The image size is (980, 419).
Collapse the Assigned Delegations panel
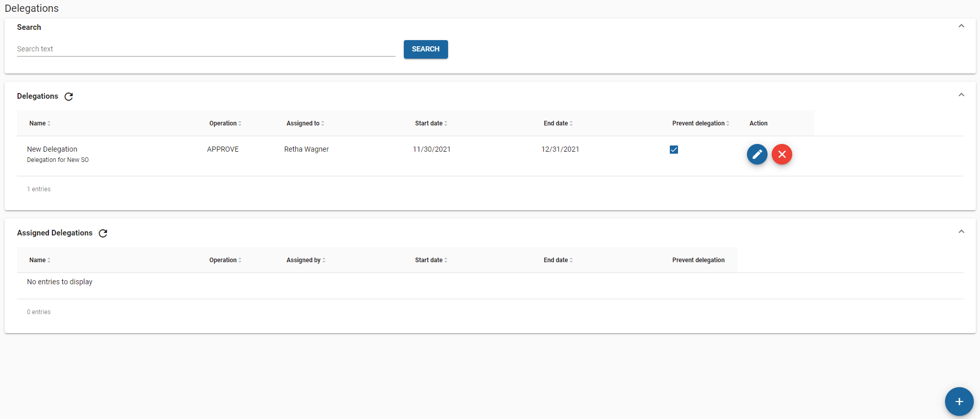[961, 232]
